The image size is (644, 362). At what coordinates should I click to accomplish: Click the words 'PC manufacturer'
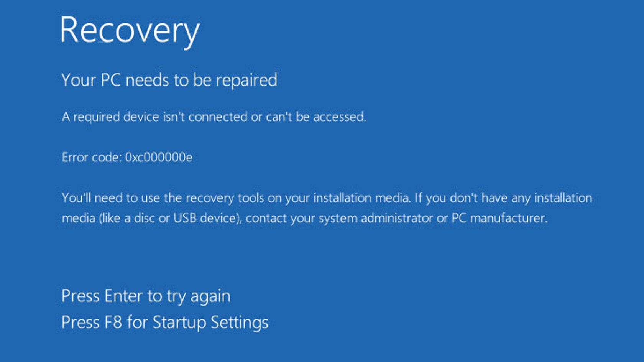(499, 218)
